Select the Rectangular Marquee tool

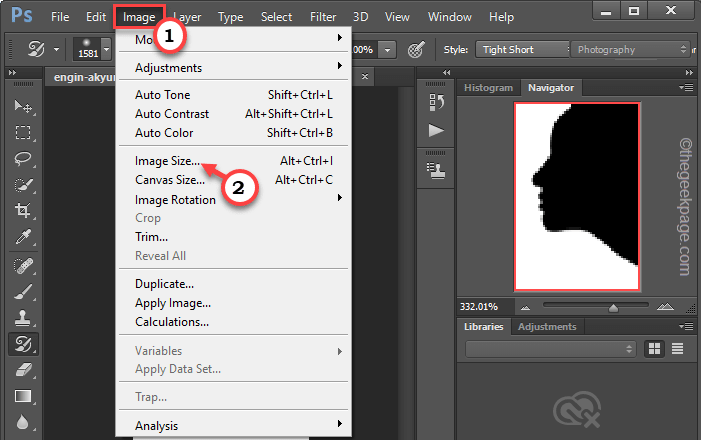pyautogui.click(x=23, y=132)
